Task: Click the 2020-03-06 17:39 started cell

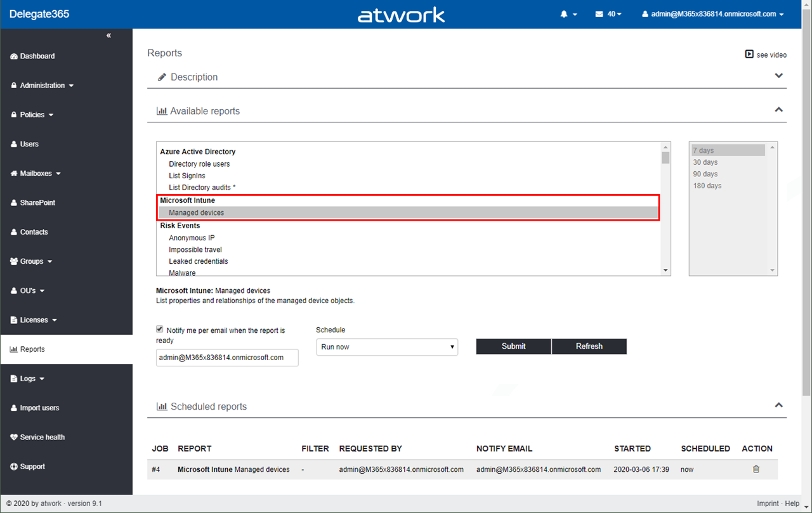Action: coord(640,470)
